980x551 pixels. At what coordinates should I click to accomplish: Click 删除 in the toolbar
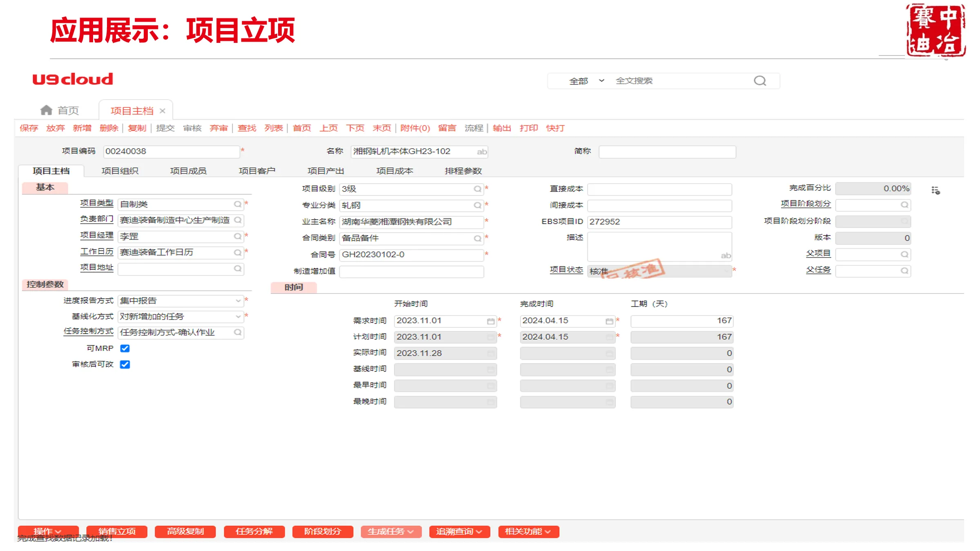pyautogui.click(x=109, y=128)
